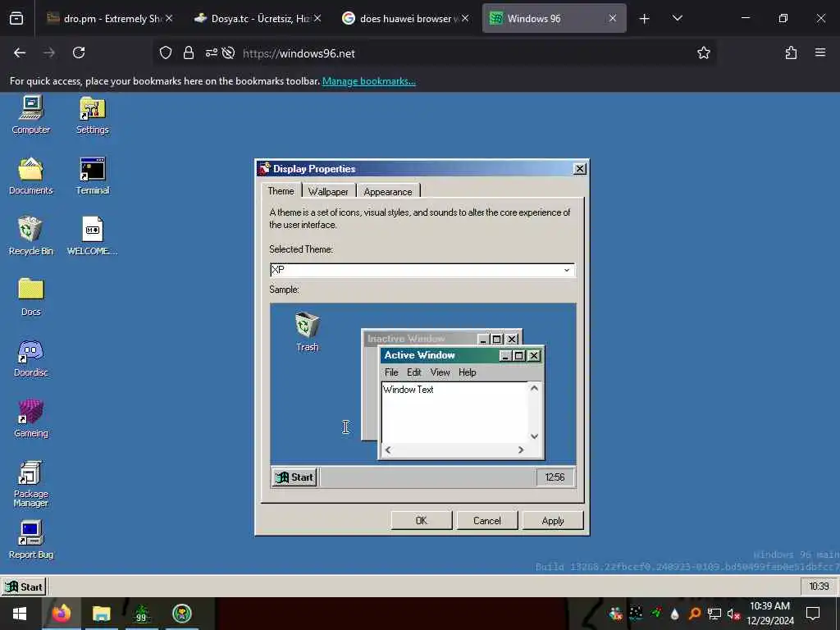Open the Report Bug shortcut

pos(30,540)
